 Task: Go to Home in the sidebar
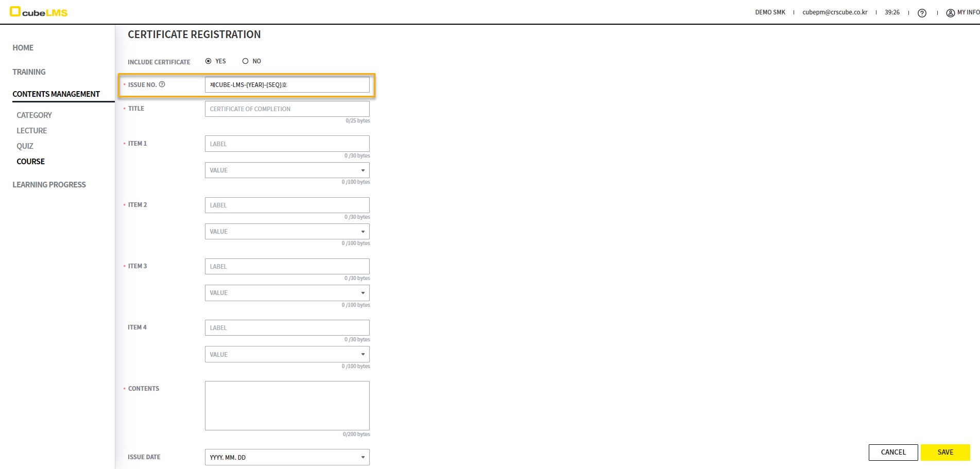click(x=23, y=48)
